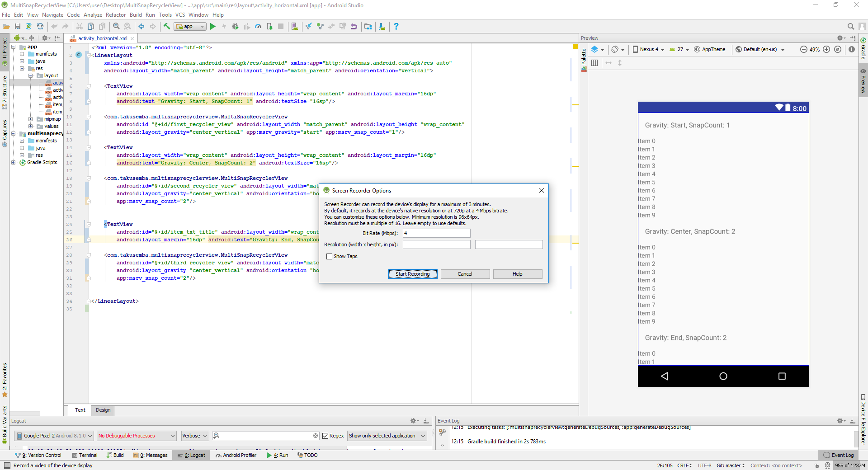The height and width of the screenshot is (470, 868).
Task: Open the Verbose log level dropdown
Action: pos(194,436)
